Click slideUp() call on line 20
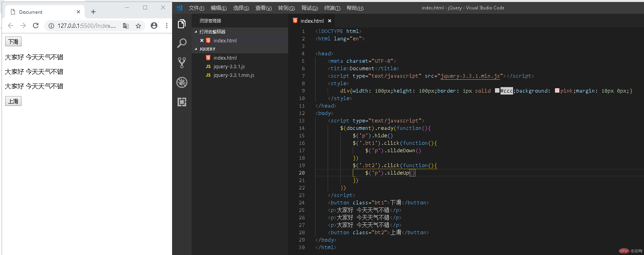Image resolution: width=644 pixels, height=255 pixels. pyautogui.click(x=401, y=173)
